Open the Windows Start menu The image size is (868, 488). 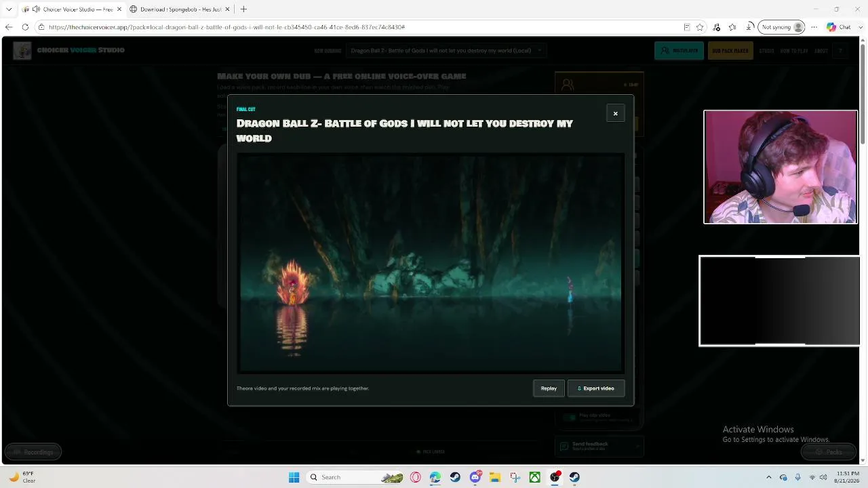294,477
